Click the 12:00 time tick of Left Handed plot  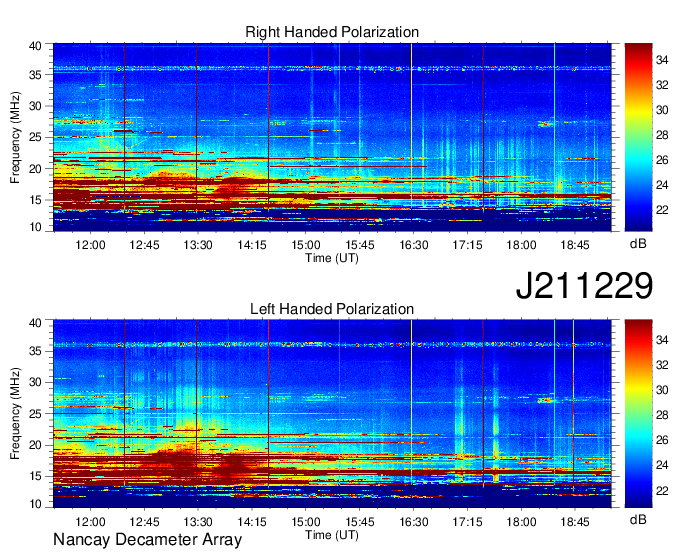[90, 522]
